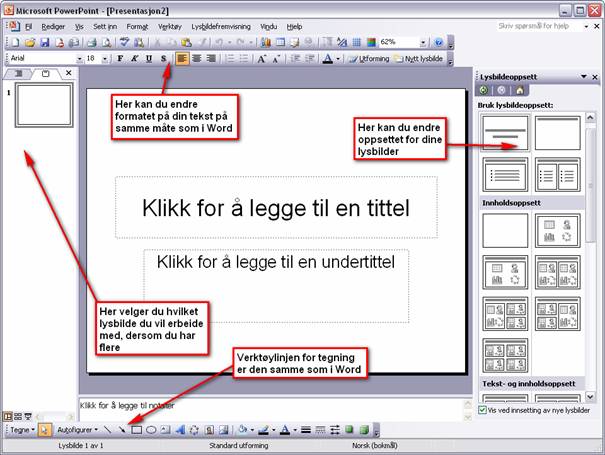This screenshot has width=605, height=455.
Task: Open the font size 18 dropdown
Action: [105, 59]
